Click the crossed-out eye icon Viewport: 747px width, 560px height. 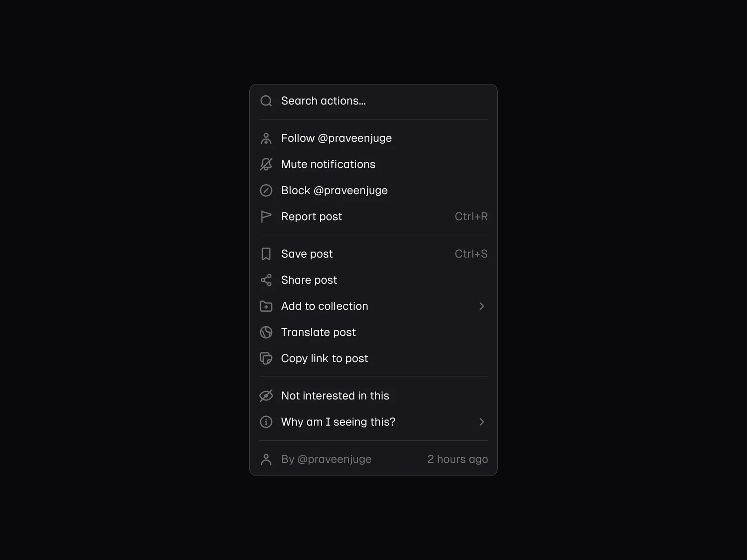point(266,396)
